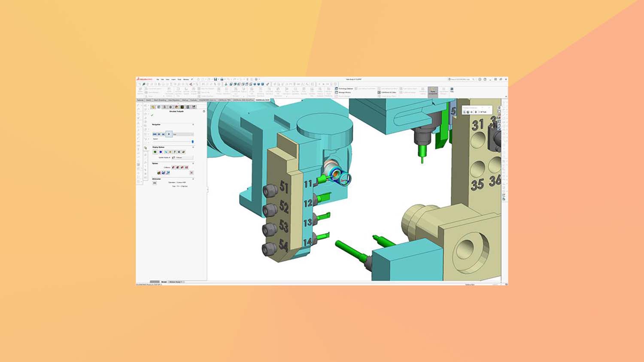Image resolution: width=644 pixels, height=362 pixels.
Task: Click the Save icon in the top toolbar
Action: 216,79
